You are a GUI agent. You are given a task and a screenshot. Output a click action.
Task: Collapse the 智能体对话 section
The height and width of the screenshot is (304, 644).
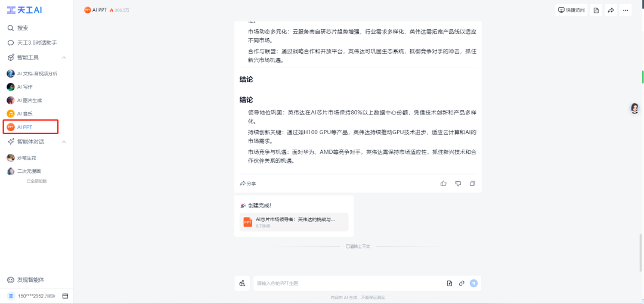(64, 142)
